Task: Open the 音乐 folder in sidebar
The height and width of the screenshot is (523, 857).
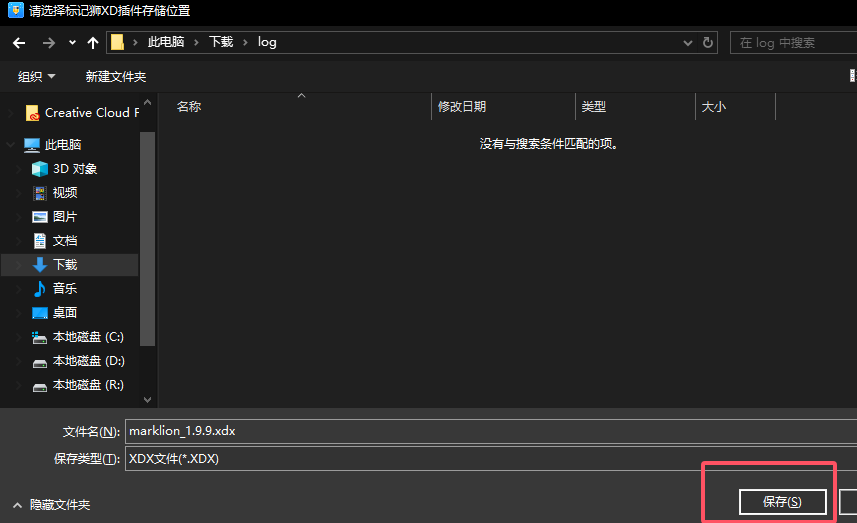Action: click(x=65, y=289)
